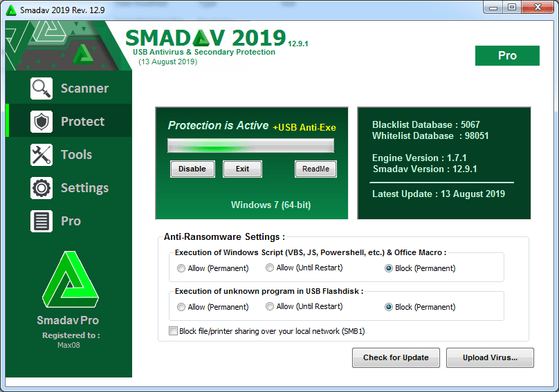Screen dimensions: 559x392
Task: Click the Exit button
Action: coord(242,169)
